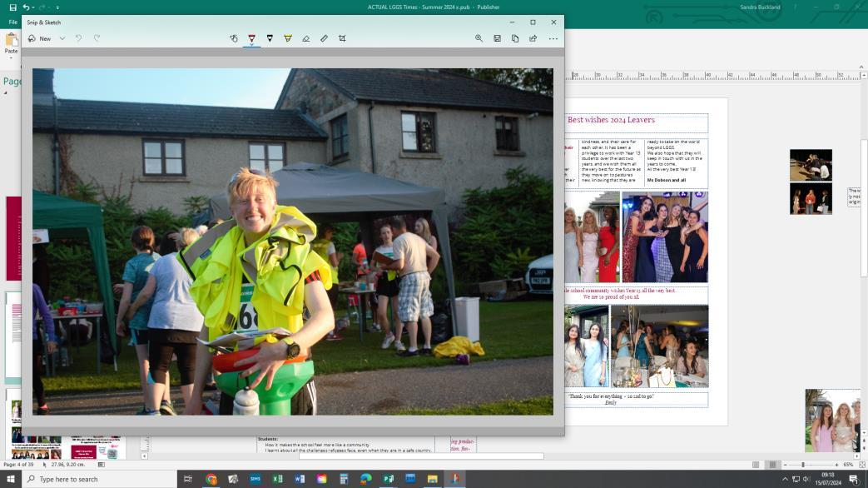Open the notifications Action Center
The width and height of the screenshot is (868, 488).
point(854,479)
